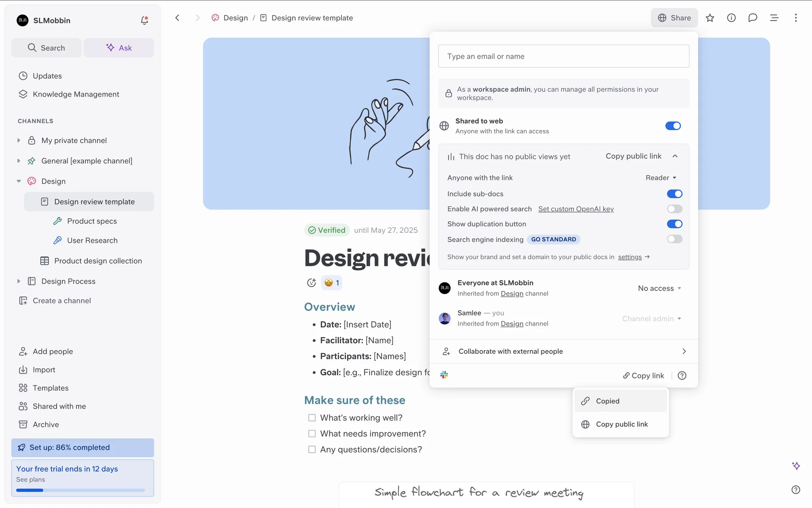
Task: Check the "What's working well?" checkbox
Action: point(312,418)
